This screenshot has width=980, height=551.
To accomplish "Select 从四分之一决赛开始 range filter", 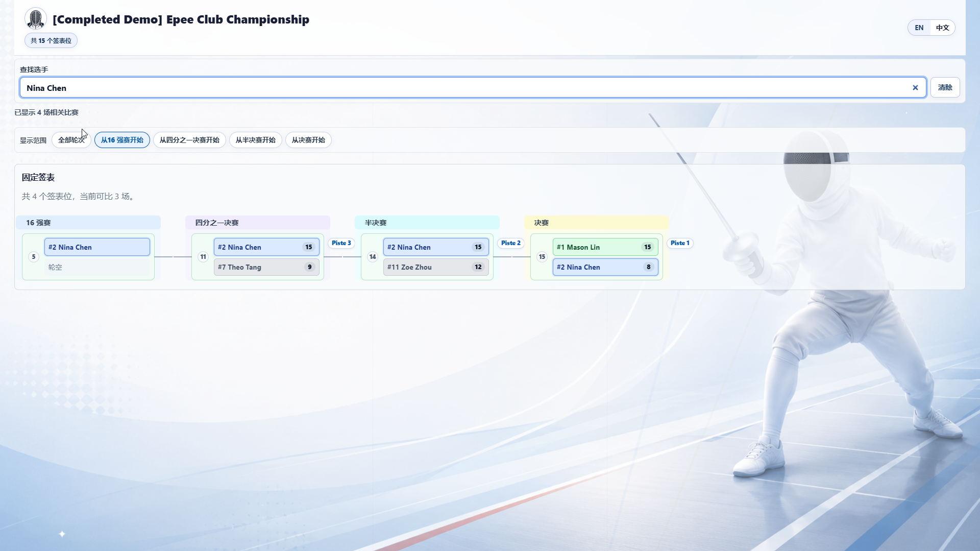I will coord(189,140).
